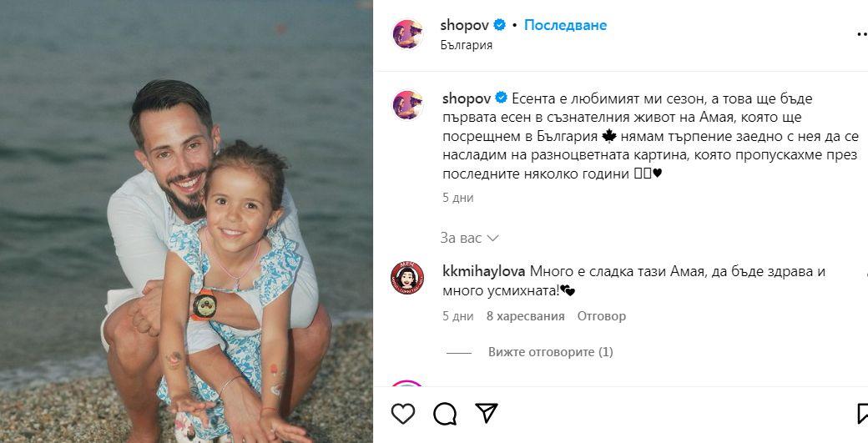This screenshot has height=443, width=868.
Task: Click the shopov username in the caption
Action: pos(467,99)
